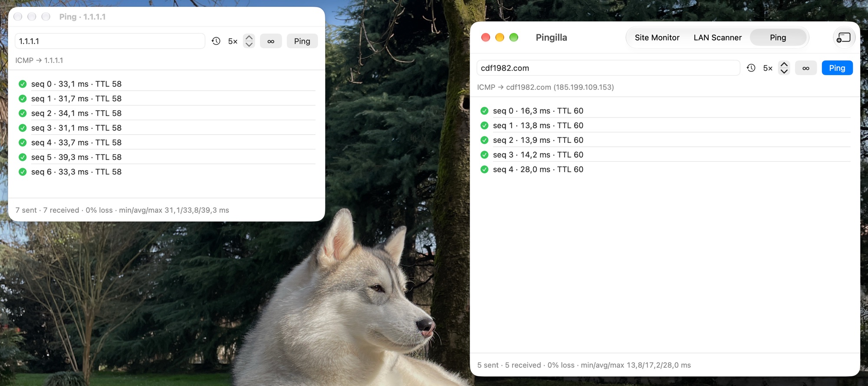The height and width of the screenshot is (386, 868).
Task: Click the green check icon for seq 2 · 34,1 ms
Action: pyautogui.click(x=23, y=113)
